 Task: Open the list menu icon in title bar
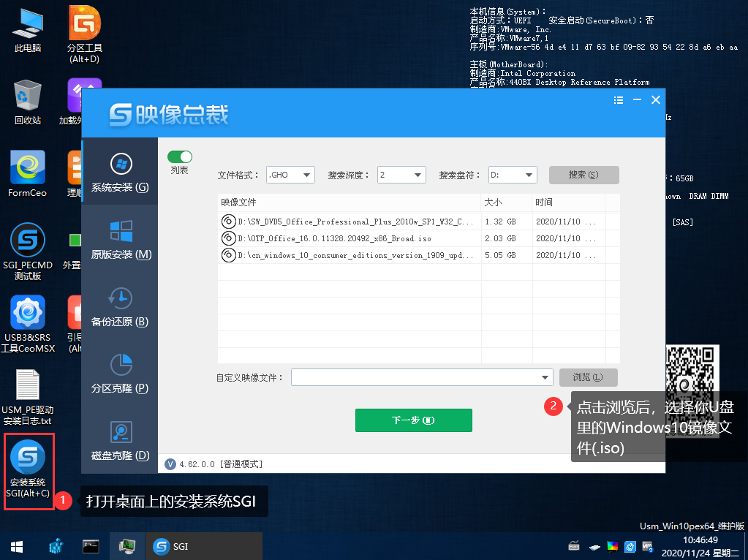click(619, 99)
